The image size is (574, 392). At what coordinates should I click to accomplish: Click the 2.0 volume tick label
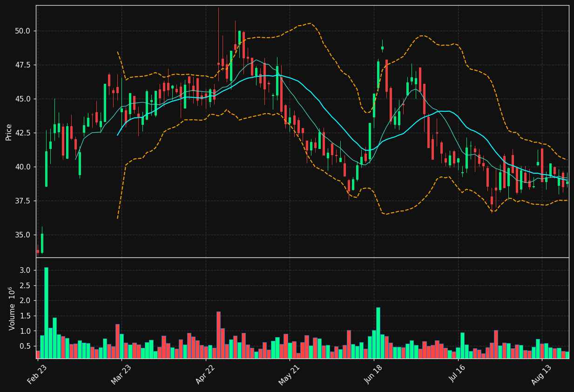coord(25,301)
